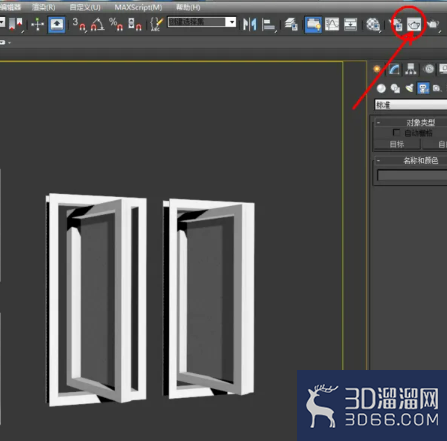Open the Create panel tab

pos(377,69)
